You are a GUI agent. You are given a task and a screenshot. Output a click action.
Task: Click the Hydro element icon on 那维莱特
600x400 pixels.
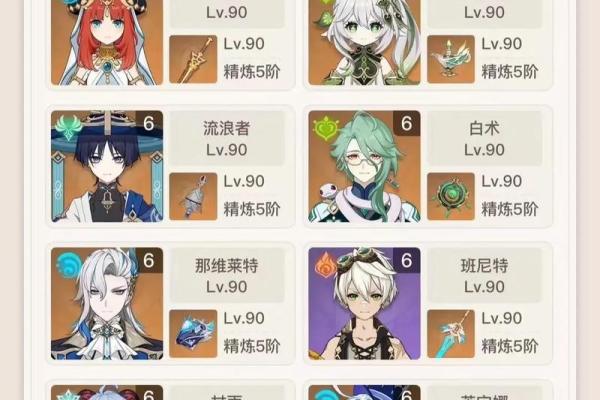click(x=68, y=265)
